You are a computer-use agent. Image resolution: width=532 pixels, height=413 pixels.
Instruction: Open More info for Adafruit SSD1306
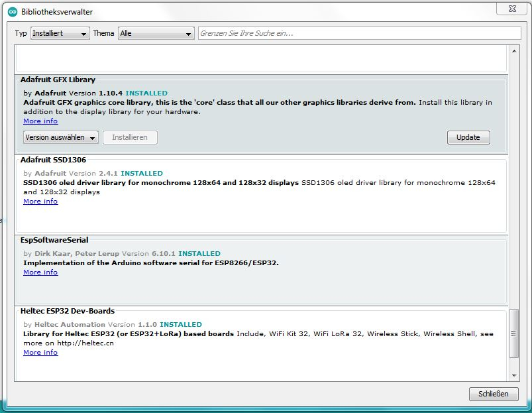(x=40, y=202)
